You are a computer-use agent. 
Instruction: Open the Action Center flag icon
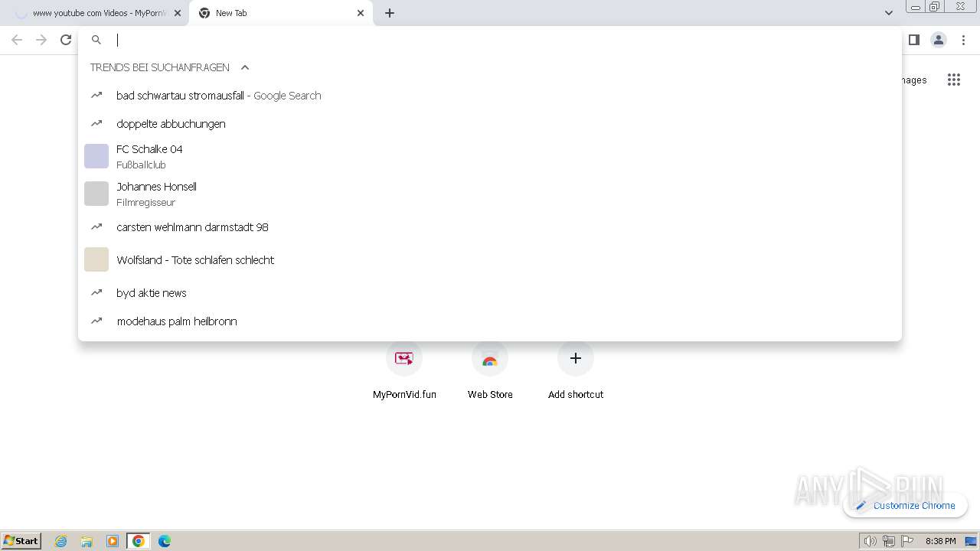(907, 541)
